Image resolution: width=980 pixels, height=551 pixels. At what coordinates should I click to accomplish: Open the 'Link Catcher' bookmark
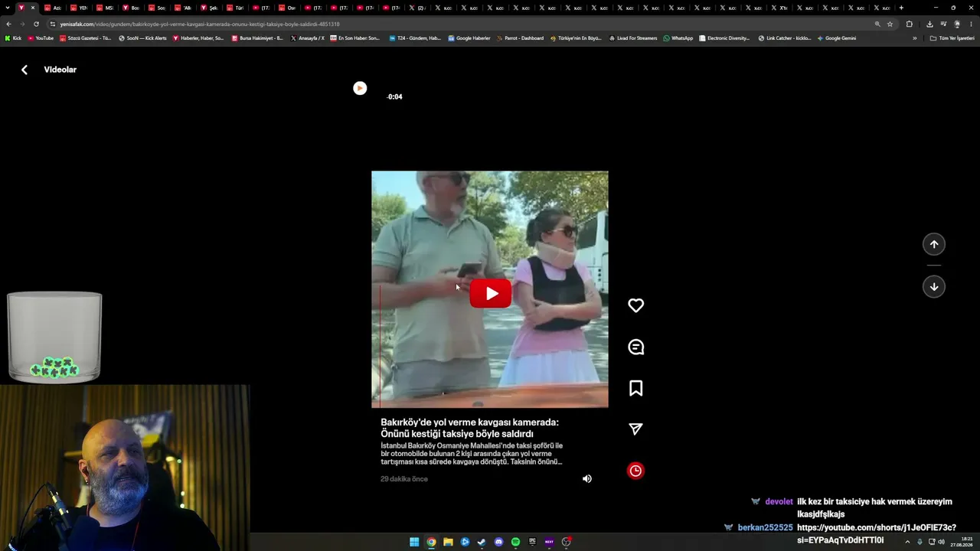click(x=785, y=38)
